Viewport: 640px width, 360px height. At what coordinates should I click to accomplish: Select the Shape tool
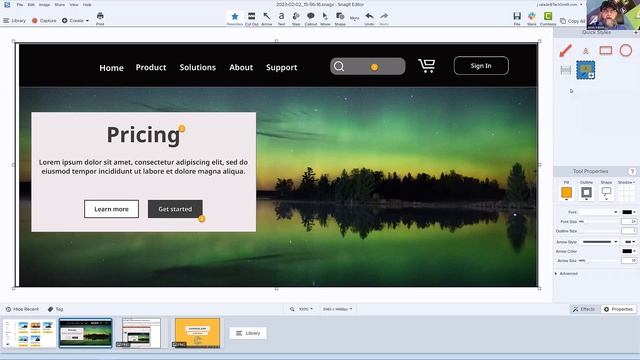click(x=340, y=18)
